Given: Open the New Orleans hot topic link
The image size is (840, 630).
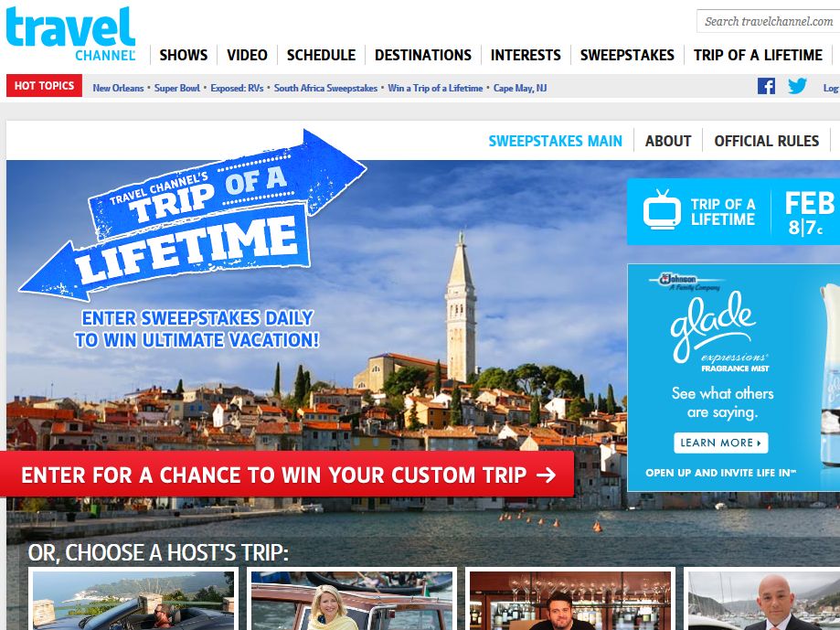Looking at the screenshot, I should [x=118, y=88].
